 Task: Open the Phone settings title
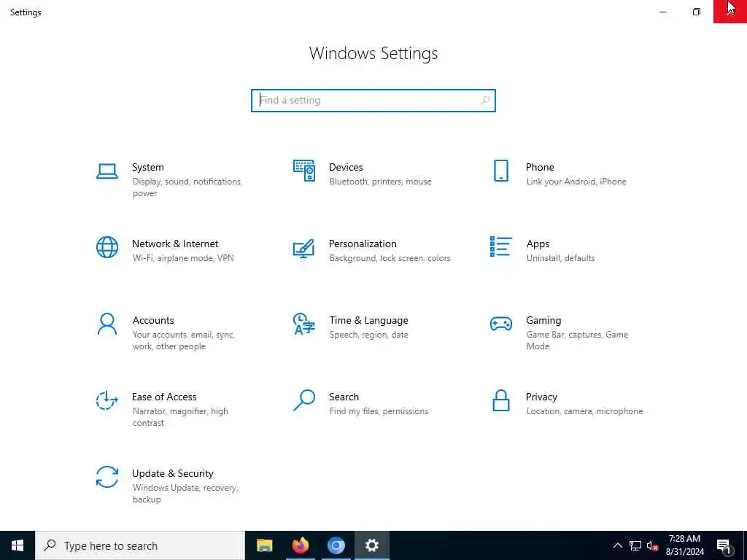[x=540, y=167]
